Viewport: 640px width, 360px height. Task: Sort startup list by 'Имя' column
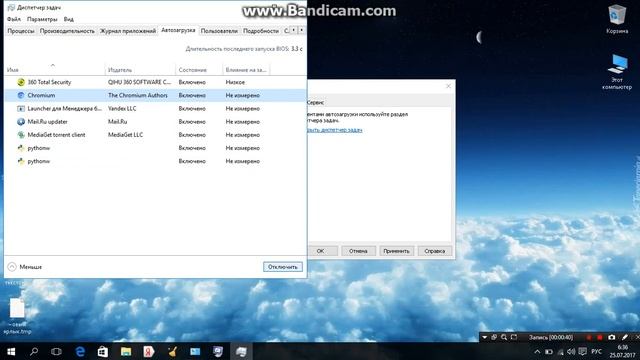[x=54, y=70]
